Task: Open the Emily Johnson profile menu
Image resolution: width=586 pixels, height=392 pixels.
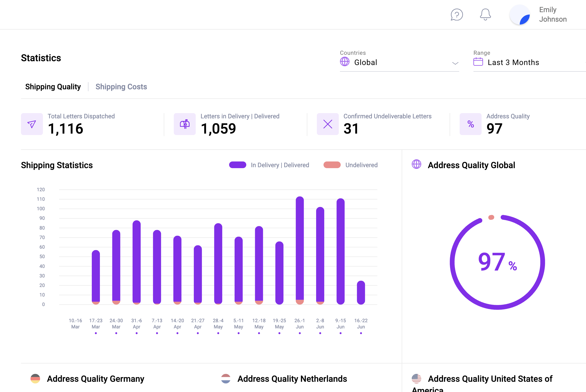Action: click(538, 15)
